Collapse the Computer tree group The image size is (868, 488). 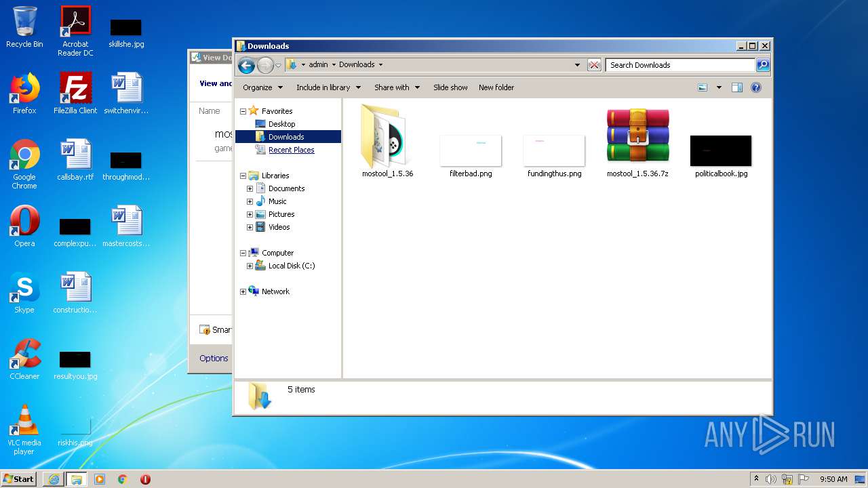click(x=243, y=253)
